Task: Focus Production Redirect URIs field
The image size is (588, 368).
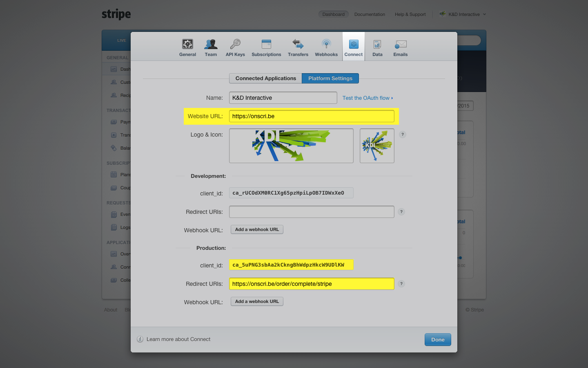Action: (x=312, y=284)
